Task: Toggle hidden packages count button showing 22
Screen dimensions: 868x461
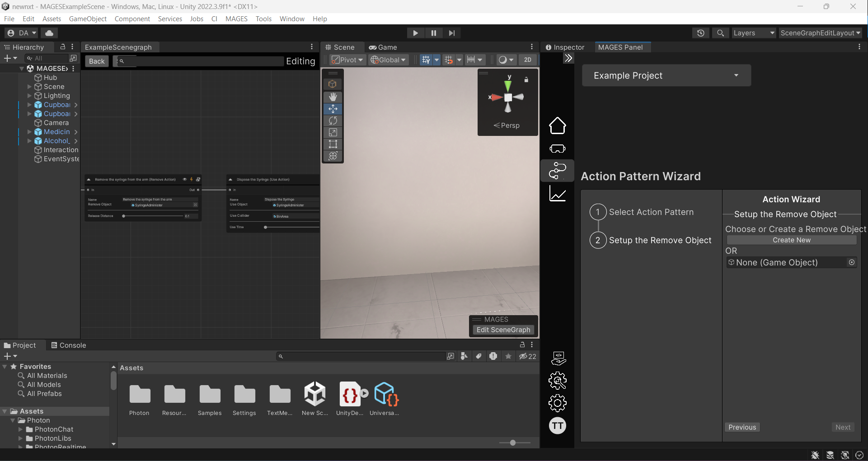Action: (x=528, y=356)
